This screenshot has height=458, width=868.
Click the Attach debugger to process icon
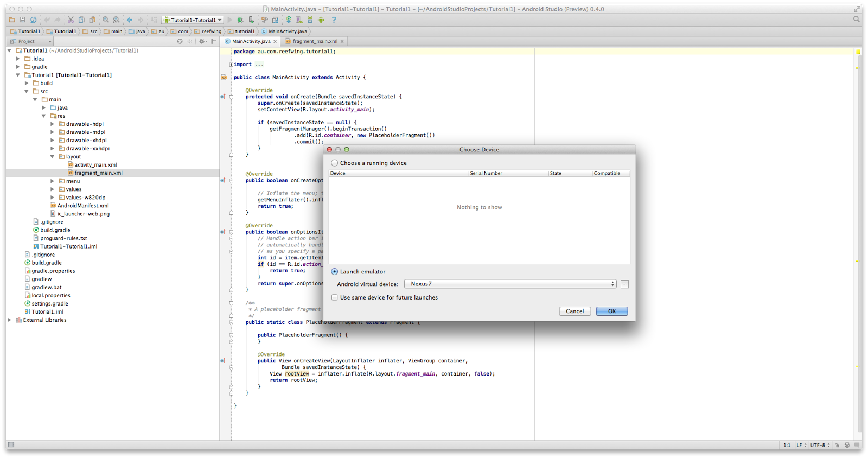(x=251, y=20)
